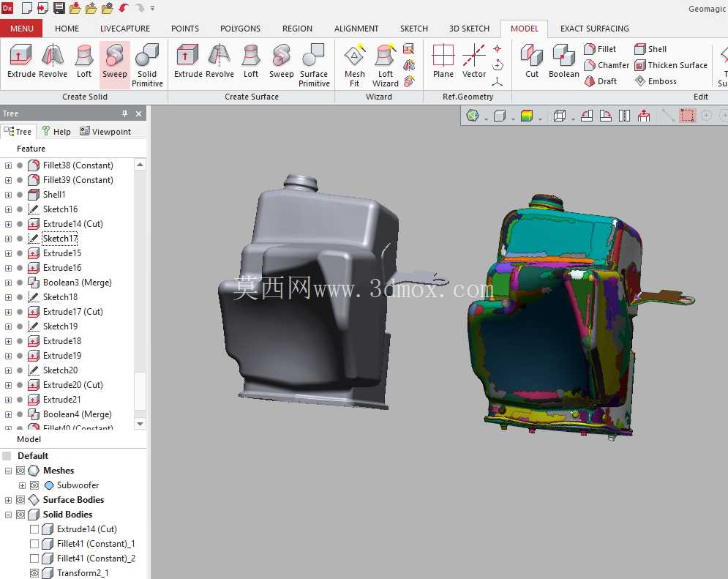Screen dimensions: 728x579
Task: Collapse the Solid Bodies group
Action: [8, 515]
